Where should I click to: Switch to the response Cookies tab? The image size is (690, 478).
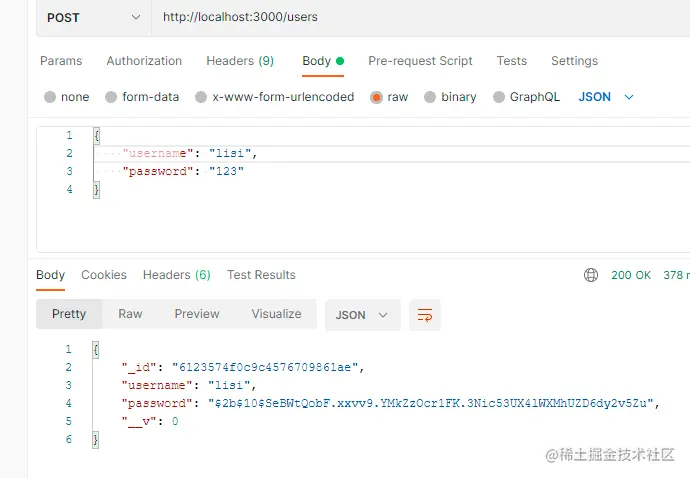(x=104, y=275)
